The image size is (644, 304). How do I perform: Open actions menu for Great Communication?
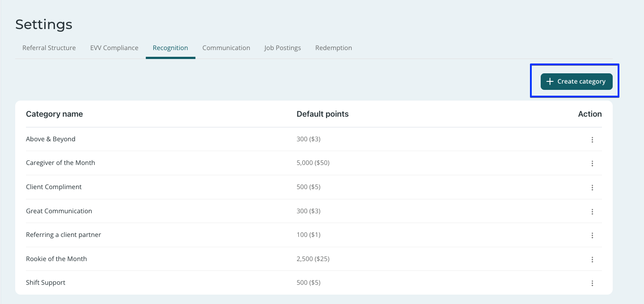point(592,211)
